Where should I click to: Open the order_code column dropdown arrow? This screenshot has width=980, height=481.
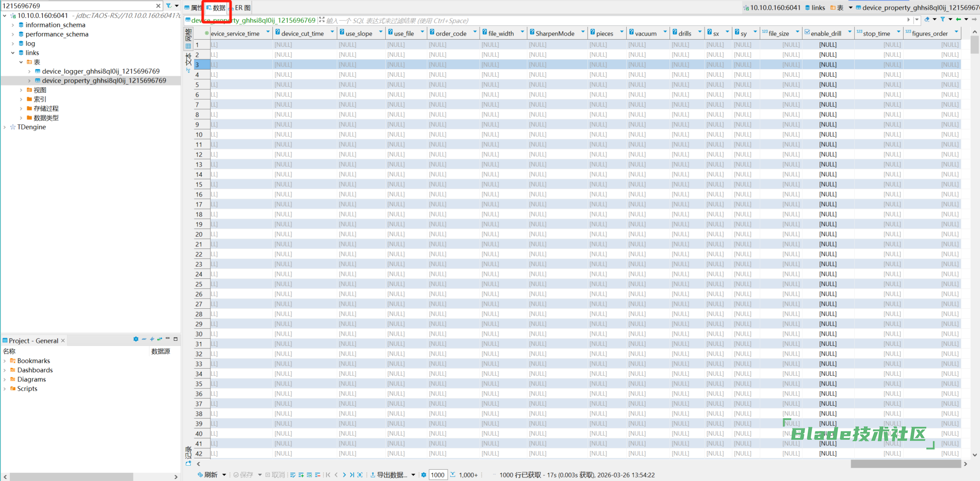475,32
